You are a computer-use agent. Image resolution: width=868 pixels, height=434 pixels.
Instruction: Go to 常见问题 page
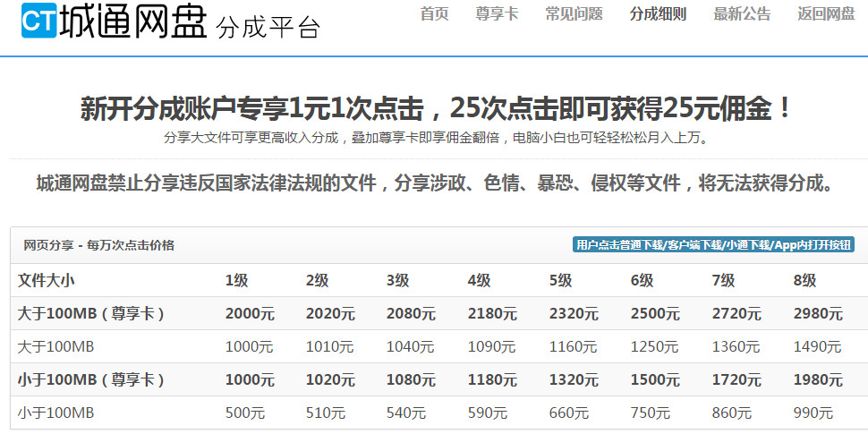pyautogui.click(x=574, y=13)
